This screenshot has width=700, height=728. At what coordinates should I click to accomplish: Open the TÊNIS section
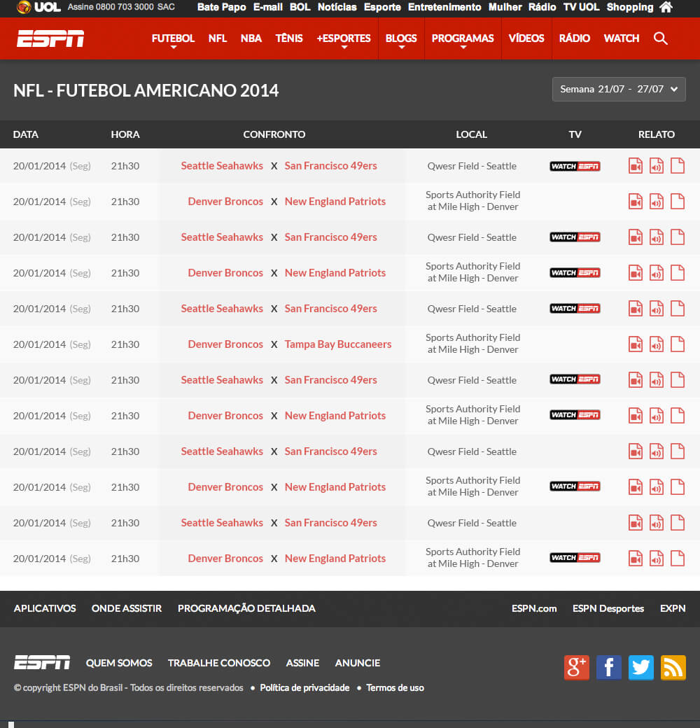tap(288, 38)
